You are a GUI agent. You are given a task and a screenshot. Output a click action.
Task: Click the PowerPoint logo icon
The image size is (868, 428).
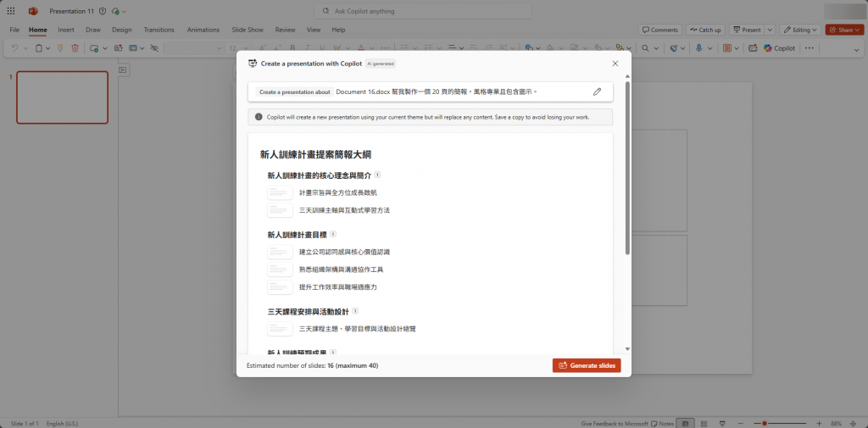33,11
